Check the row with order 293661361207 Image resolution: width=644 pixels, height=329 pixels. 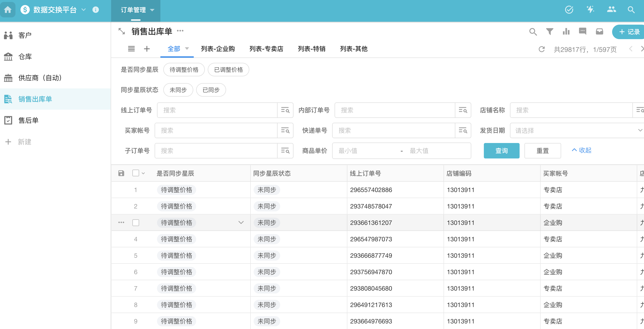click(x=136, y=222)
